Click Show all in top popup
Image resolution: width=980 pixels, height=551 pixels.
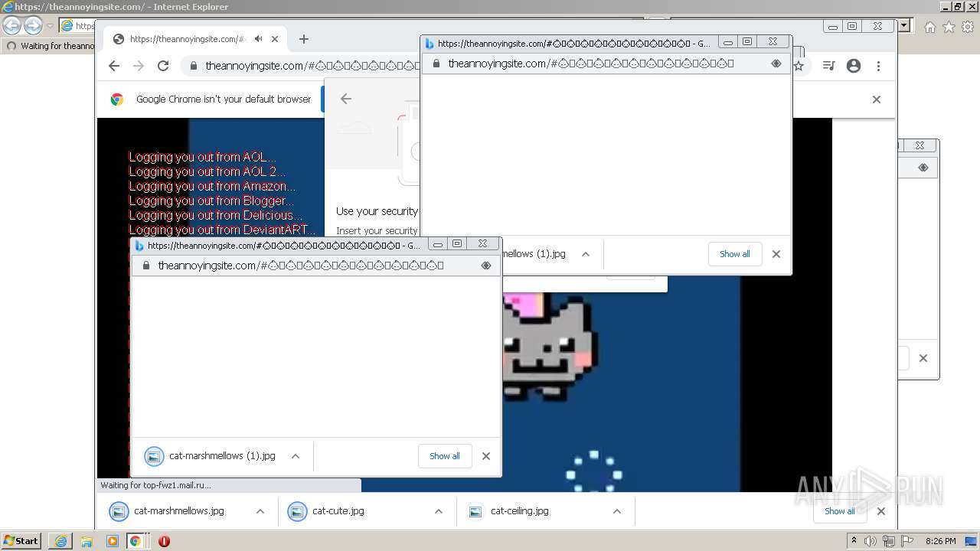click(735, 254)
